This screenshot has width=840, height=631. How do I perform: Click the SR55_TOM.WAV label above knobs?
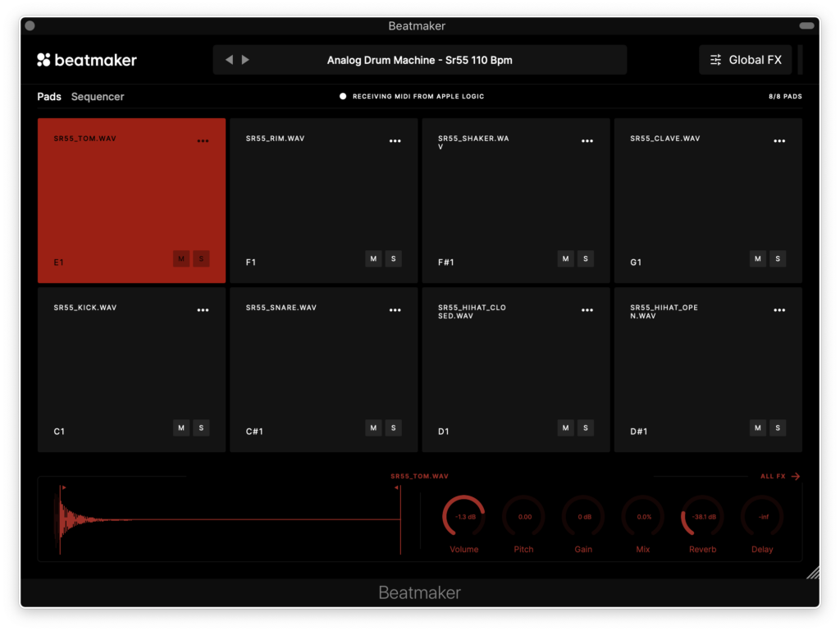(419, 476)
